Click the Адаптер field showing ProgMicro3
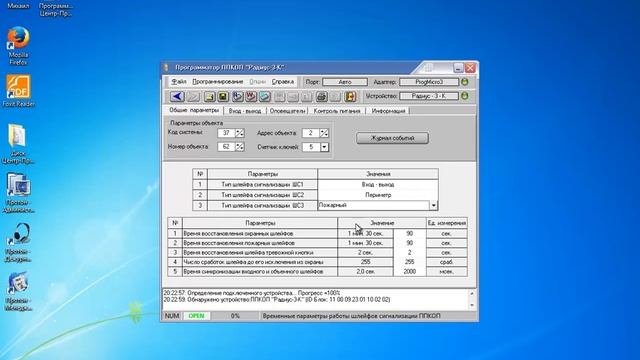This screenshot has width=640, height=360. click(429, 82)
